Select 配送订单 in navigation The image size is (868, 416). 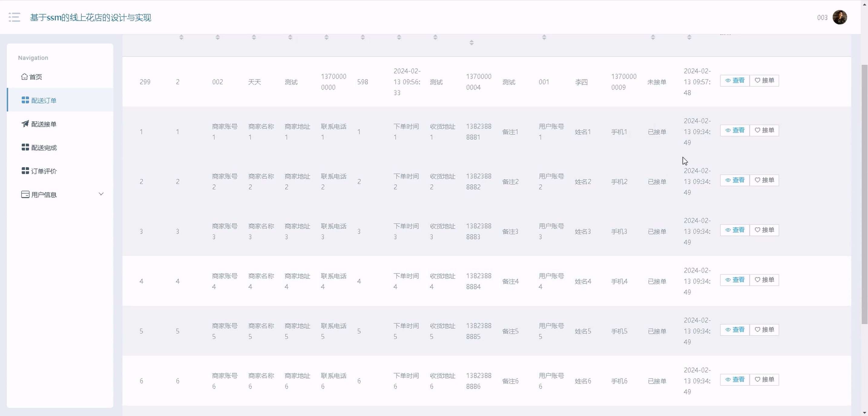(x=60, y=100)
